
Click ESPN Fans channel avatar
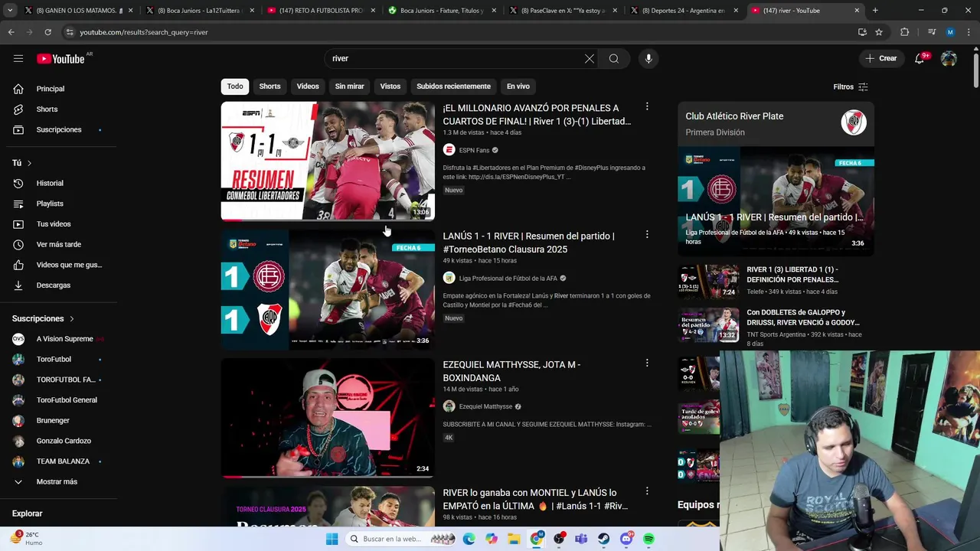[449, 150]
